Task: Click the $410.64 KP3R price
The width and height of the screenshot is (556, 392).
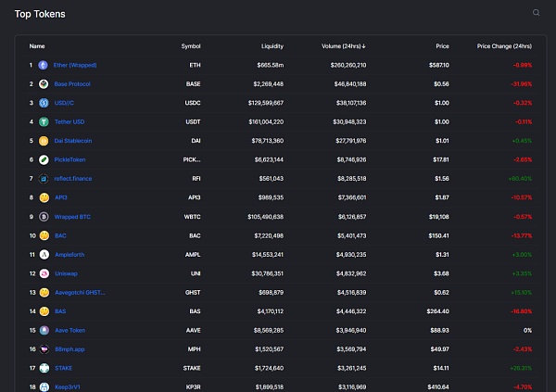Action: pyautogui.click(x=438, y=387)
